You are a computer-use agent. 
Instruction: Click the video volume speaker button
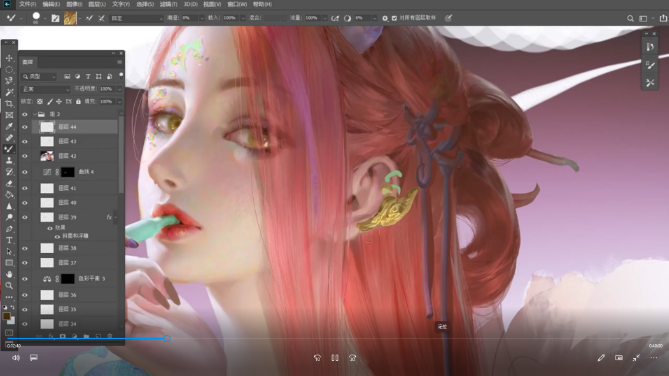pyautogui.click(x=16, y=358)
